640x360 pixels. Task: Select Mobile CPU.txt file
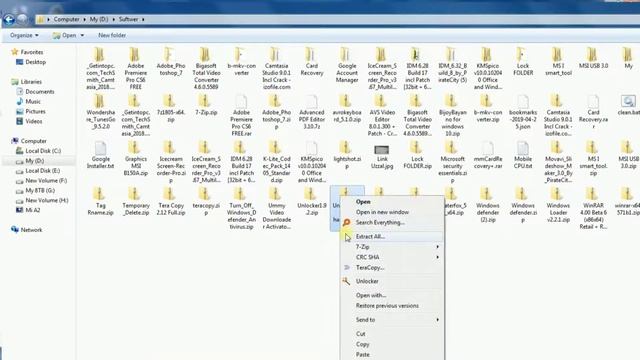523,155
